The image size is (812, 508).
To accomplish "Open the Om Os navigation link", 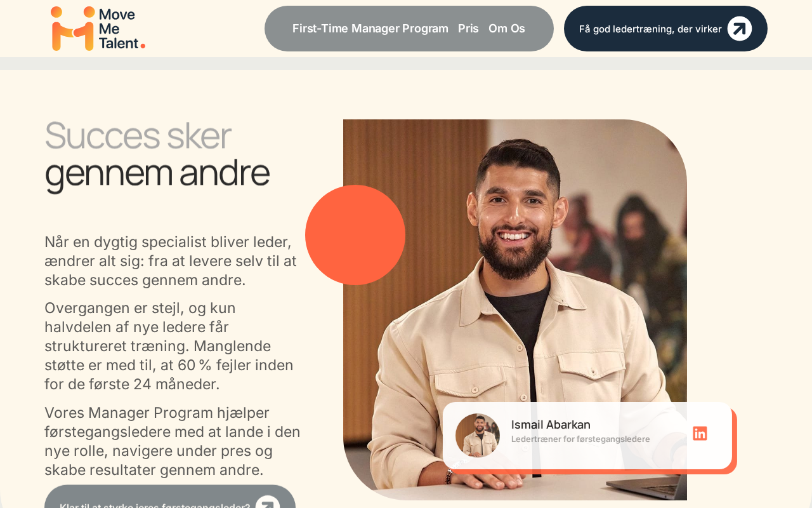I will click(507, 29).
